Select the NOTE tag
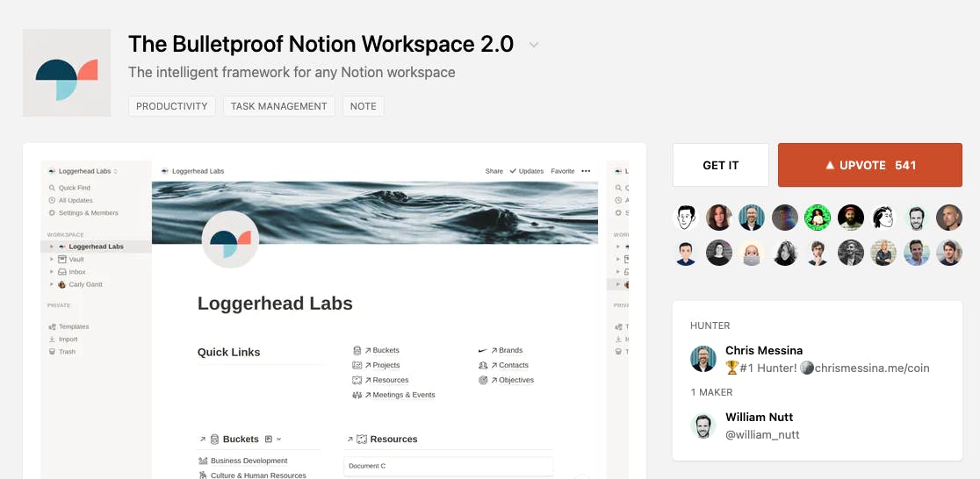 click(364, 106)
